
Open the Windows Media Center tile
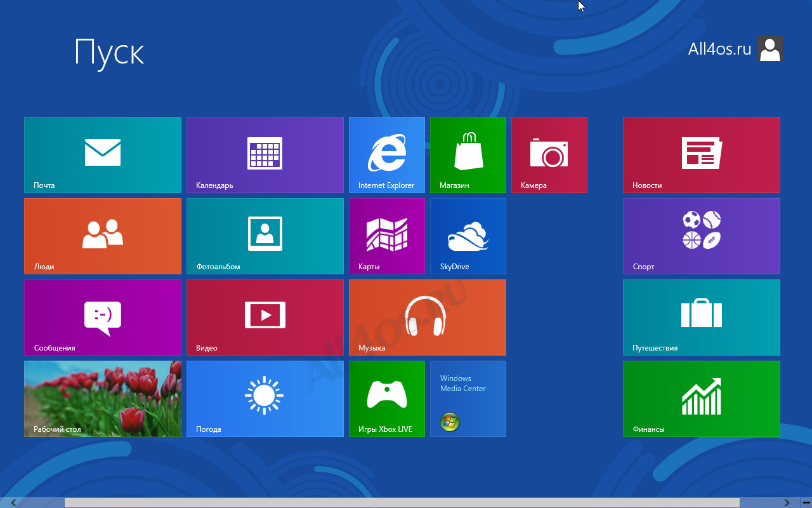tap(468, 399)
